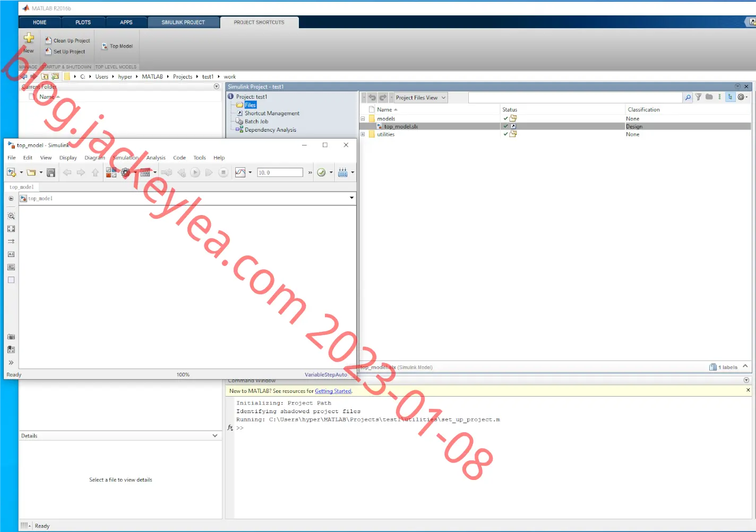Click the Zoom tool in Simulink palette

click(11, 216)
